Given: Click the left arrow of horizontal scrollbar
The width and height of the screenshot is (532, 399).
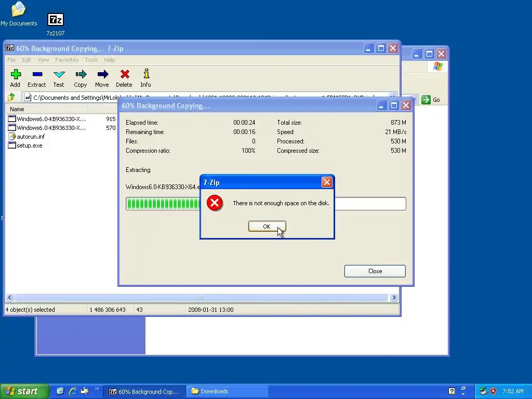Looking at the screenshot, I should [9, 298].
